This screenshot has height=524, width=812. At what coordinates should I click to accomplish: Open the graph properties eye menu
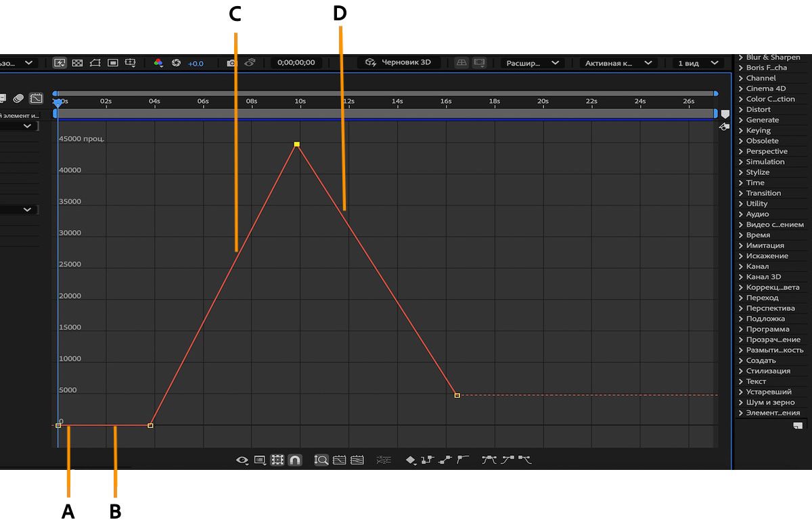click(242, 460)
